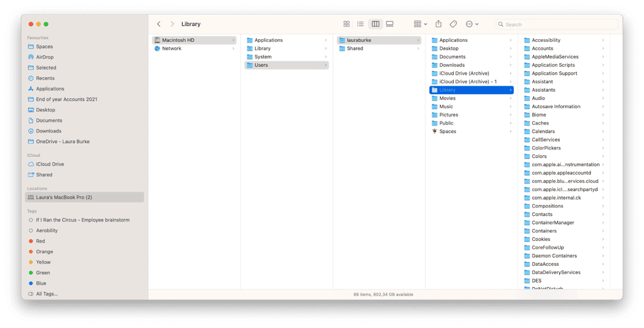Select Laura's MacBook Pro (2) location
Image resolution: width=644 pixels, height=328 pixels.
(x=63, y=197)
